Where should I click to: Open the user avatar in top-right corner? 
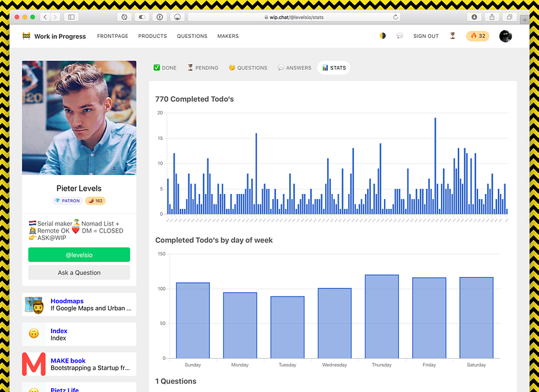coord(506,36)
